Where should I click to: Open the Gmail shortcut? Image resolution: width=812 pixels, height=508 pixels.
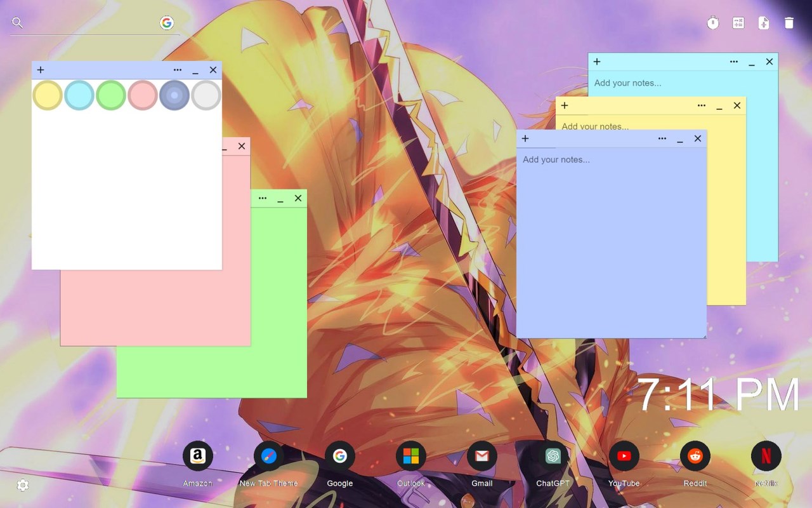point(482,456)
